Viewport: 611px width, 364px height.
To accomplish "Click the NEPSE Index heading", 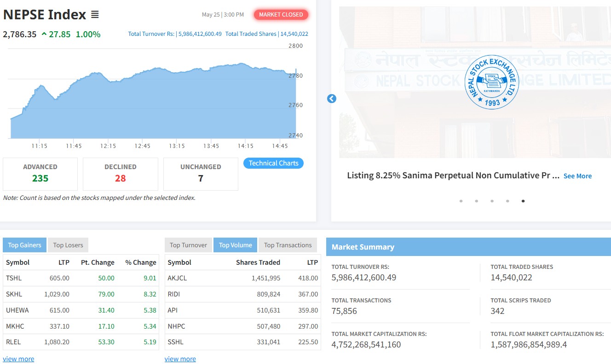I will click(x=45, y=15).
